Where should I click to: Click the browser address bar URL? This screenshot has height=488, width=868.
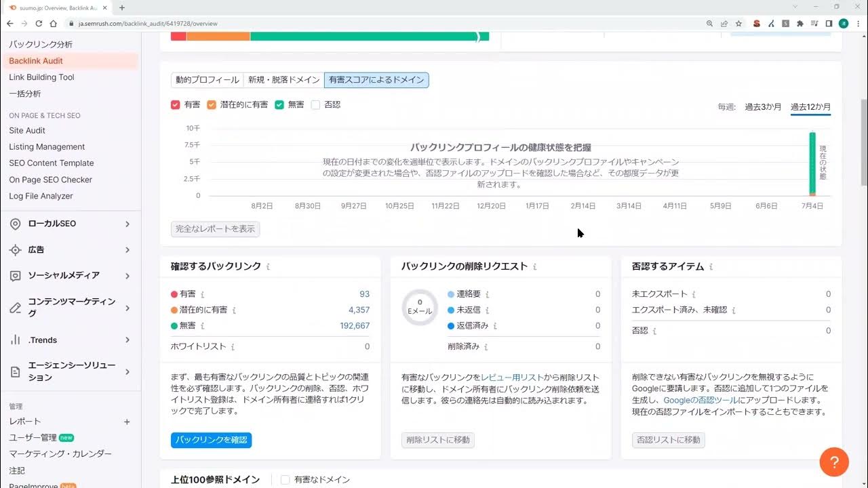pyautogui.click(x=148, y=23)
